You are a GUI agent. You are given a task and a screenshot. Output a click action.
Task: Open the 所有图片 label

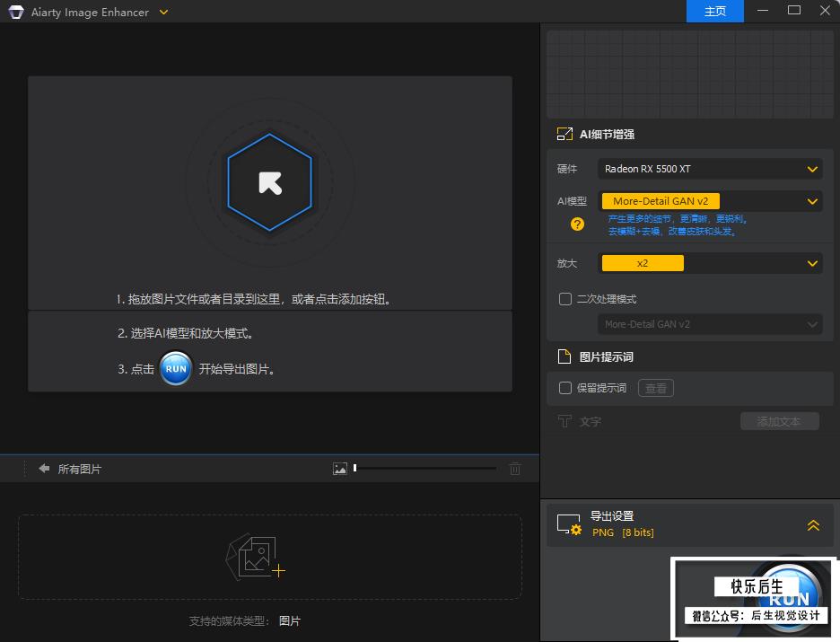79,469
